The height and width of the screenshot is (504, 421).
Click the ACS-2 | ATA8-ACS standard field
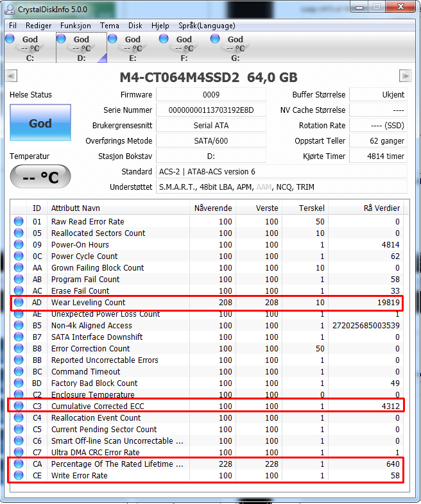pyautogui.click(x=282, y=172)
